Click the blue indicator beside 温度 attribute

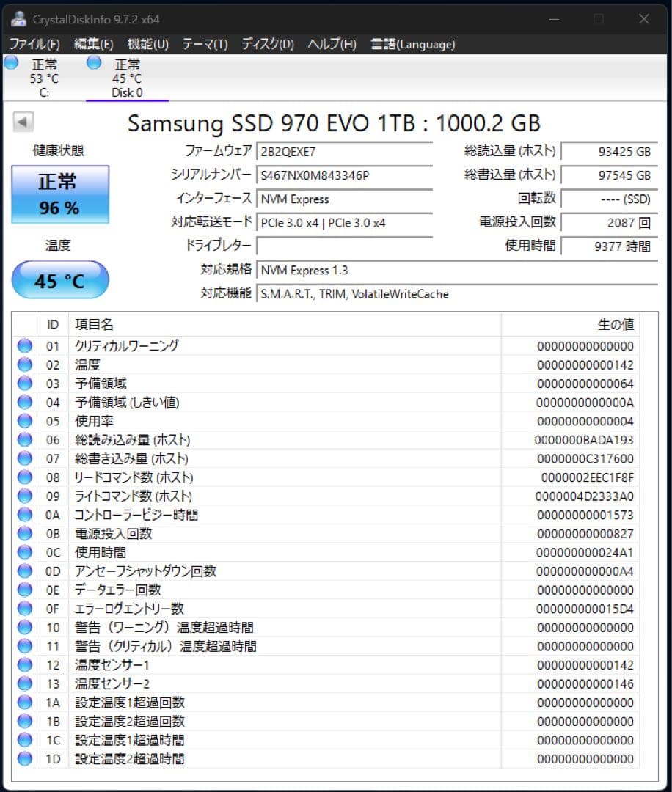(x=23, y=364)
